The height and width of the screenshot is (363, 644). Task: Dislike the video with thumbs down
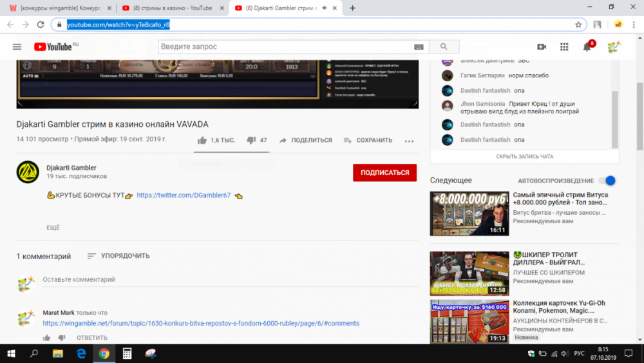coord(251,140)
